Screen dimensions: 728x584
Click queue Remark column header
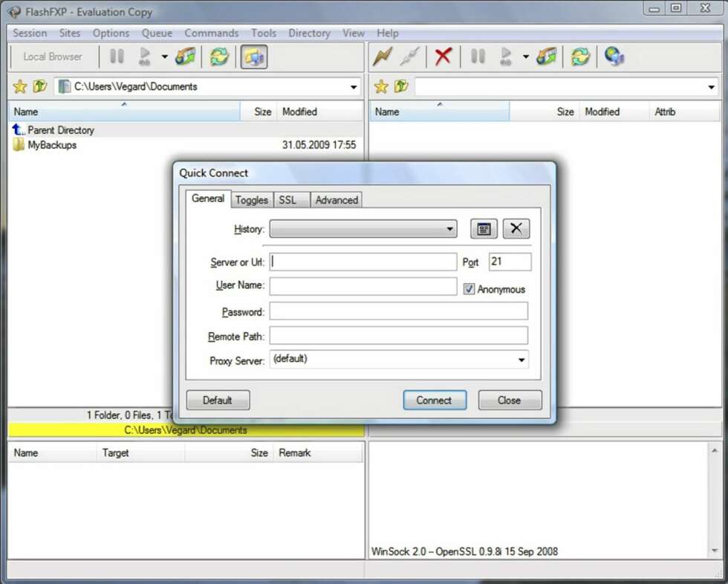pos(318,452)
